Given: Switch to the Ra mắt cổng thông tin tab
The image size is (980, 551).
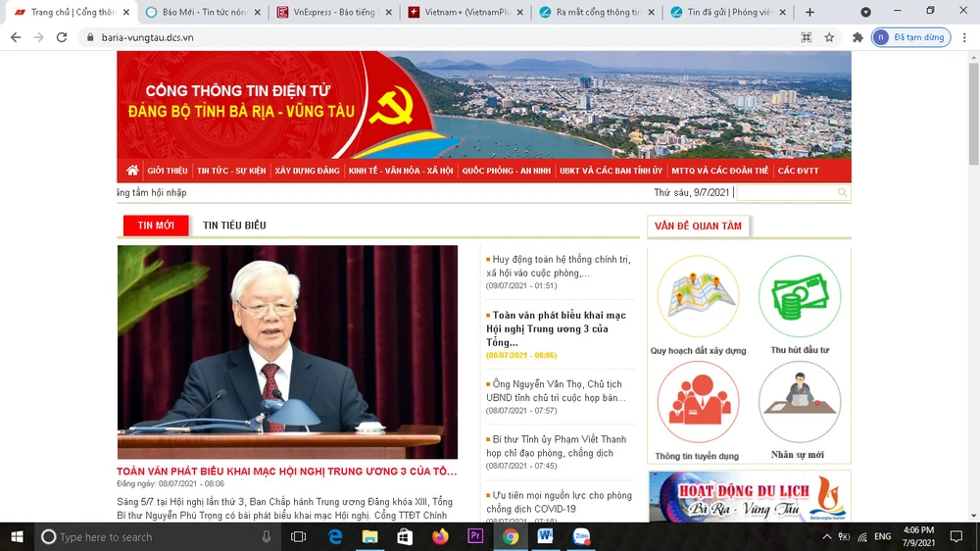Looking at the screenshot, I should [x=596, y=12].
